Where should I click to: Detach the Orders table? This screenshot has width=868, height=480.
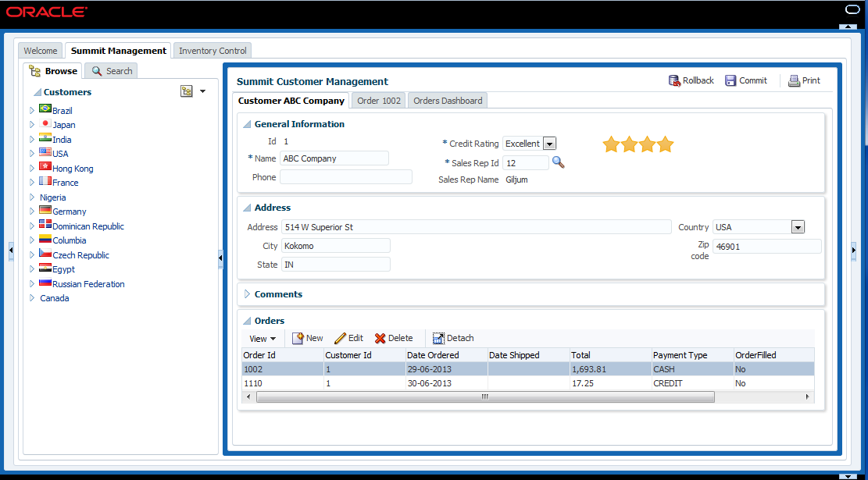tap(438, 338)
